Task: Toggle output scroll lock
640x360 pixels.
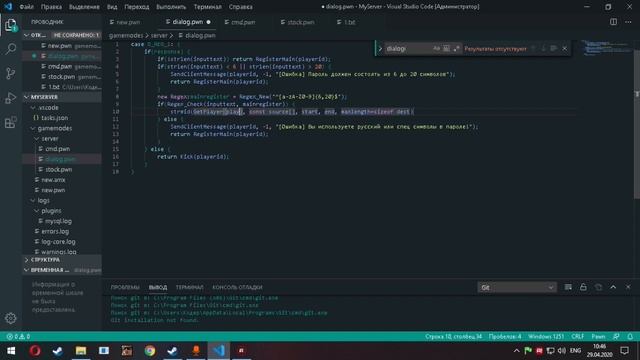Action: pyautogui.click(x=583, y=287)
